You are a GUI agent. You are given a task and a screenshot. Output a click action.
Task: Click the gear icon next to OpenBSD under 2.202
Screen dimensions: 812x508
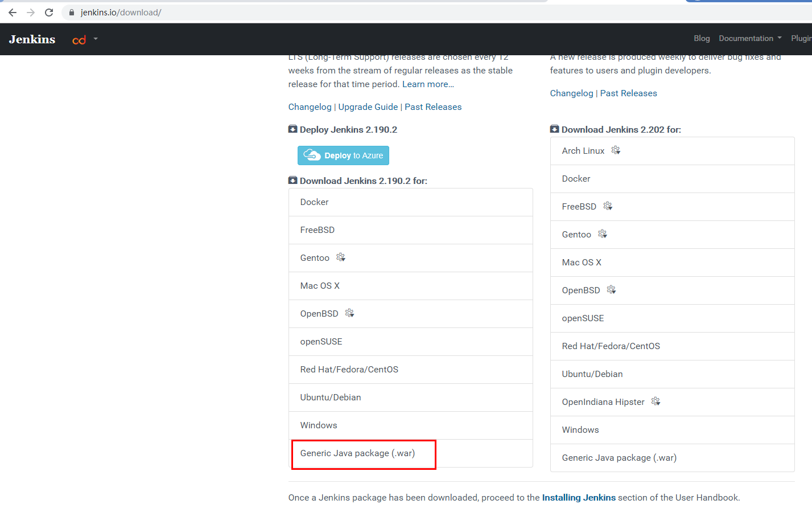(611, 290)
